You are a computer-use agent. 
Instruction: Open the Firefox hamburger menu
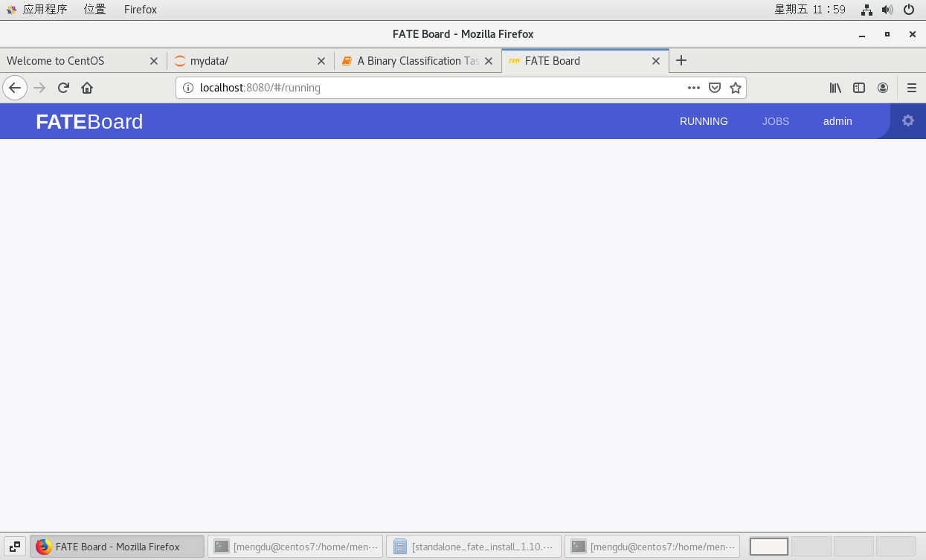tap(912, 88)
